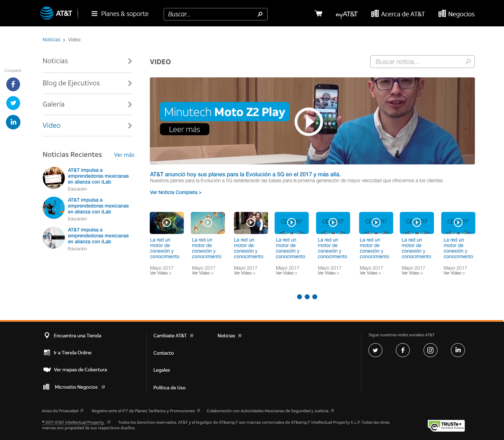Click Ver Video under the first video

(160, 273)
